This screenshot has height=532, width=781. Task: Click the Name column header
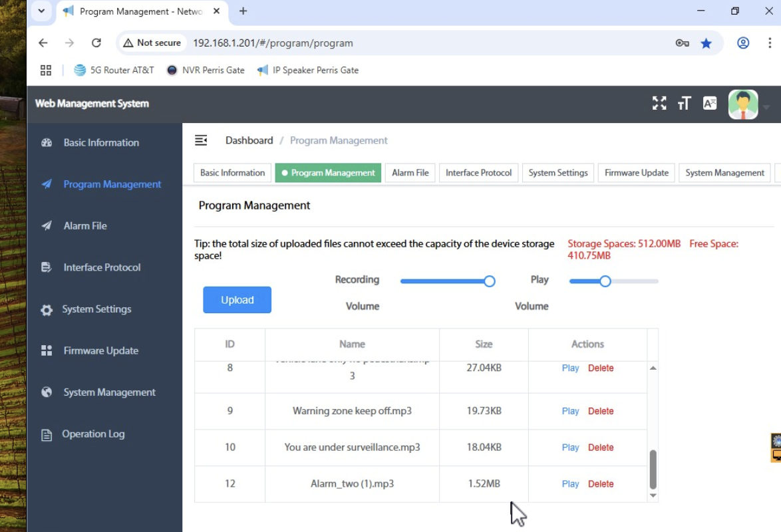pos(352,344)
